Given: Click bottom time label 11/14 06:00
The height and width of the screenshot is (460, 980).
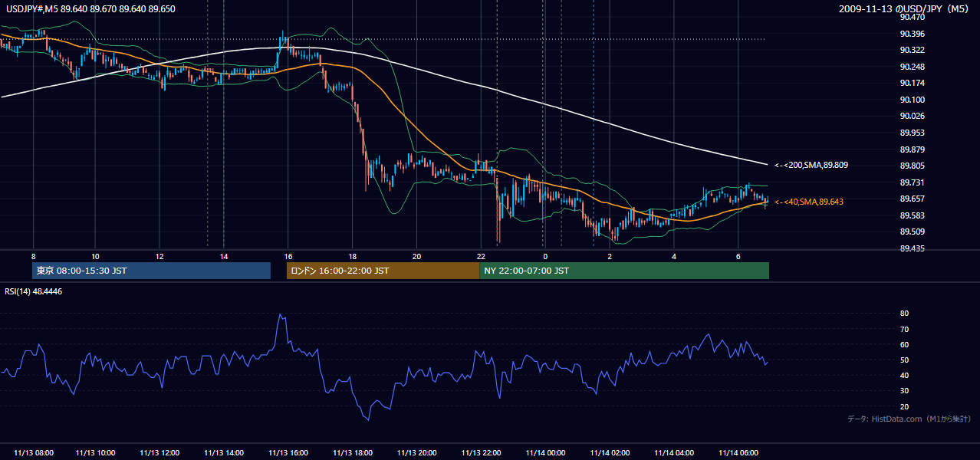Looking at the screenshot, I should (x=738, y=453).
